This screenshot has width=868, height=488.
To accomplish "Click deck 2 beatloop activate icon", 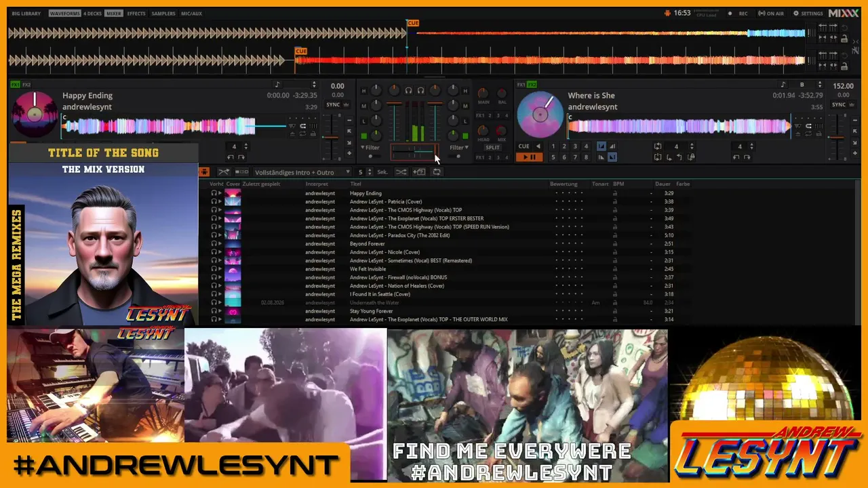I will 658,146.
